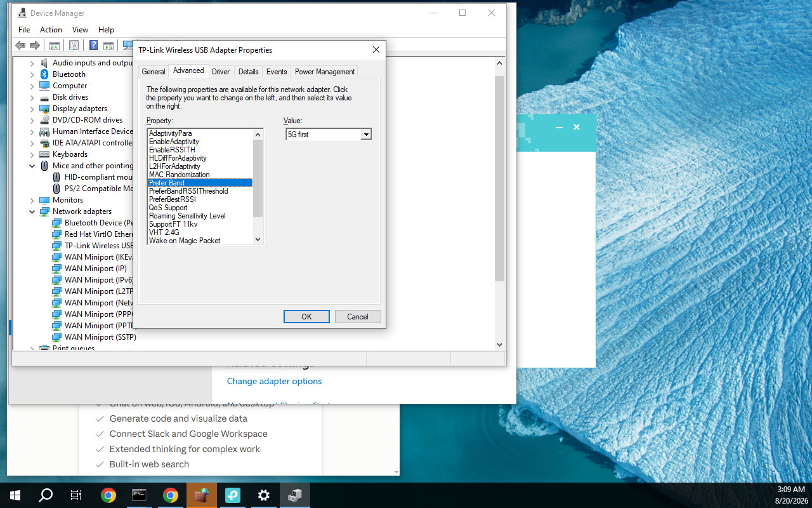The width and height of the screenshot is (812, 508).
Task: Click the blue Help question mark toolbar icon
Action: (x=93, y=46)
